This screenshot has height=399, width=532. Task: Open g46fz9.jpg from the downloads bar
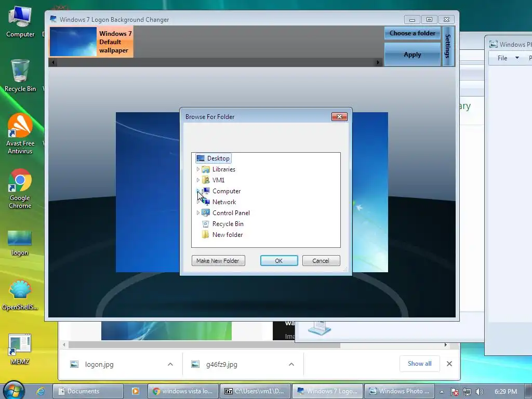(x=221, y=364)
